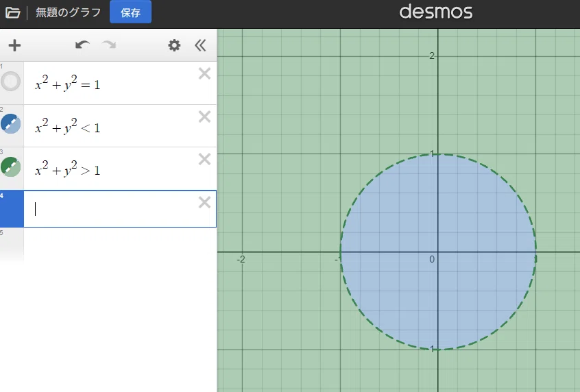This screenshot has width=580, height=392.
Task: Hide the green x²+y²>1 region
Action: [x=11, y=167]
